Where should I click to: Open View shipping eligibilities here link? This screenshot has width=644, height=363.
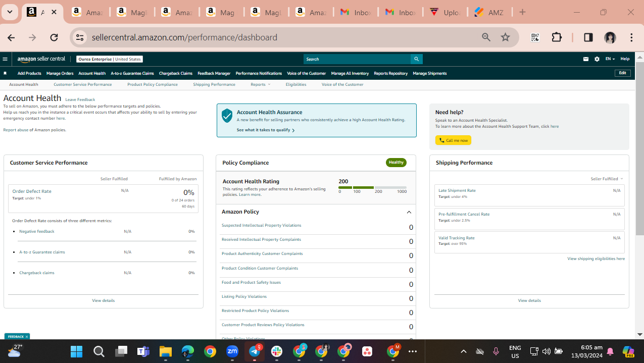(x=596, y=258)
